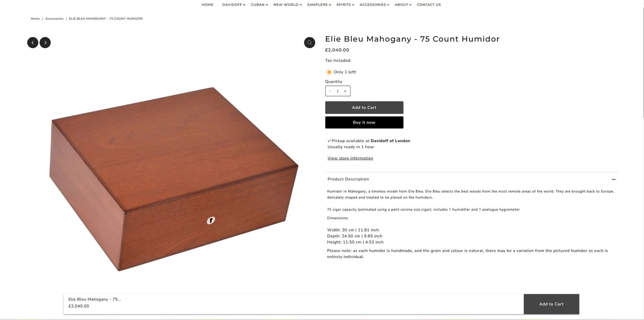Image resolution: width=644 pixels, height=320 pixels.
Task: Expand the NEW WORLD dropdown
Action: point(287,4)
